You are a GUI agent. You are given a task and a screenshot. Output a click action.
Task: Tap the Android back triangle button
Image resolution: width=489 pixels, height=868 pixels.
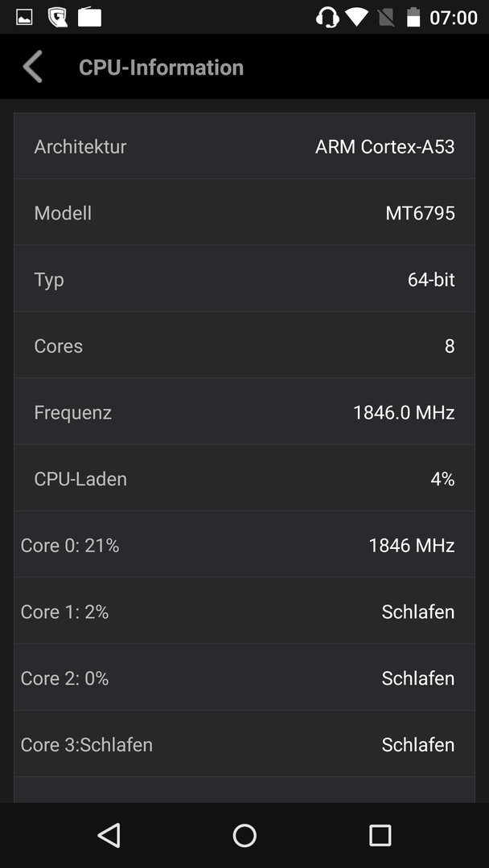pyautogui.click(x=109, y=835)
